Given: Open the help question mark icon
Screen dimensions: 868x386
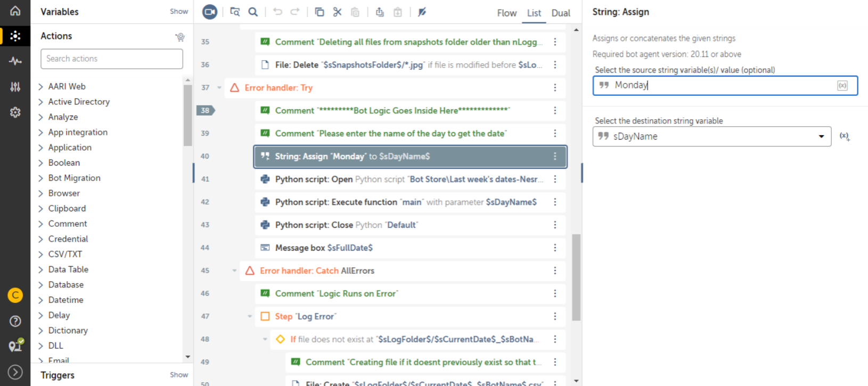Looking at the screenshot, I should (x=15, y=321).
